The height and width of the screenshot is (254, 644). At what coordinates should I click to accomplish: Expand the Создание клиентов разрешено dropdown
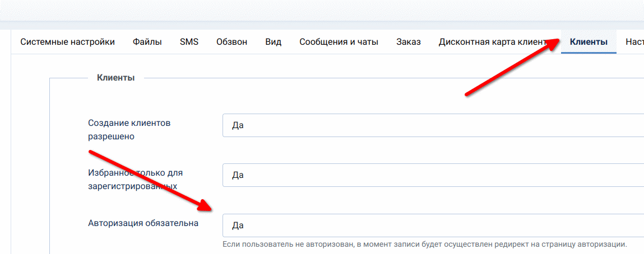[433, 125]
